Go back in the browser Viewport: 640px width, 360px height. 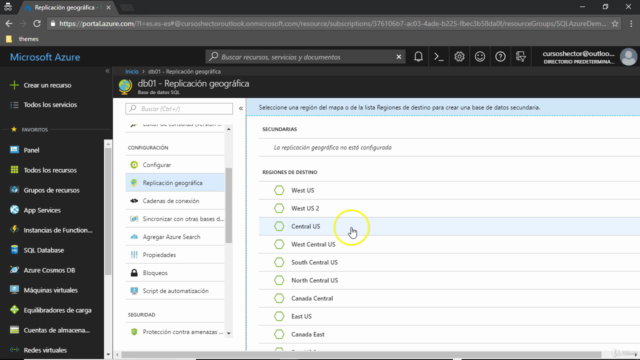[x=9, y=24]
